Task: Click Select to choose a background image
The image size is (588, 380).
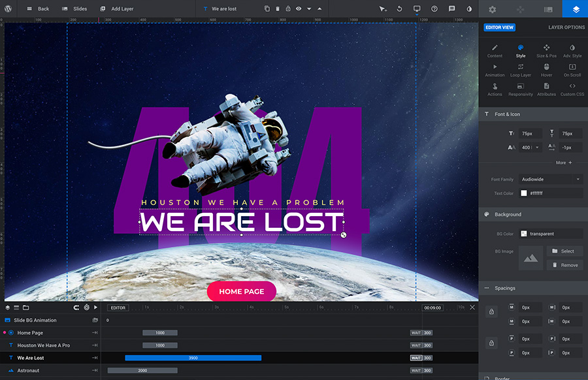Action: pos(564,251)
